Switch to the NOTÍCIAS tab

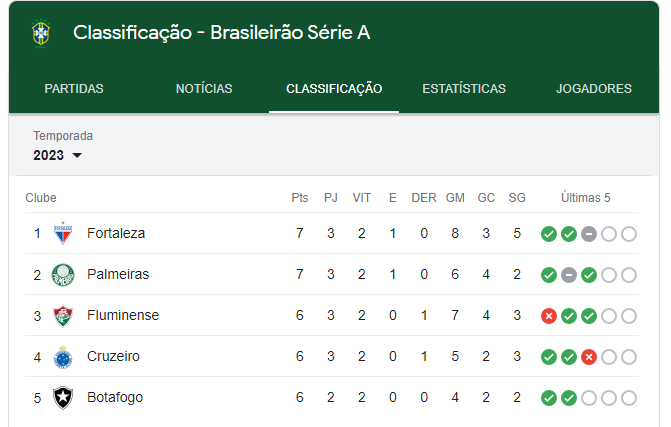(204, 89)
